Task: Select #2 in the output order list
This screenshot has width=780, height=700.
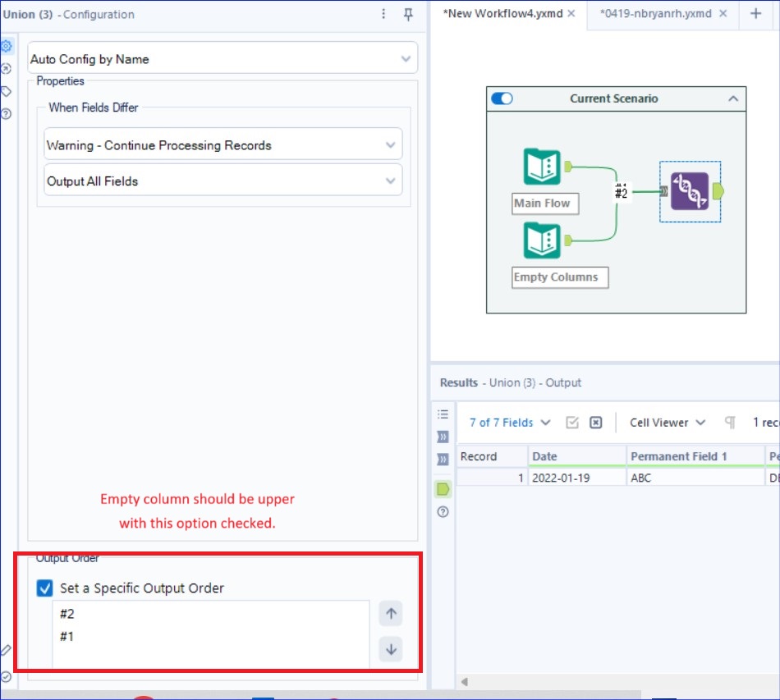Action: pos(68,613)
